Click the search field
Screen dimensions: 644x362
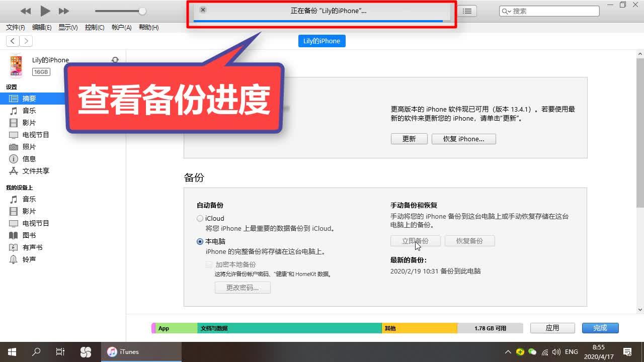549,11
